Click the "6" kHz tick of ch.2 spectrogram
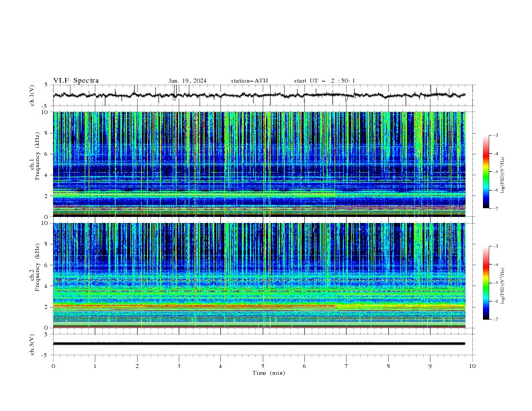The height and width of the screenshot is (411, 532). [48, 265]
